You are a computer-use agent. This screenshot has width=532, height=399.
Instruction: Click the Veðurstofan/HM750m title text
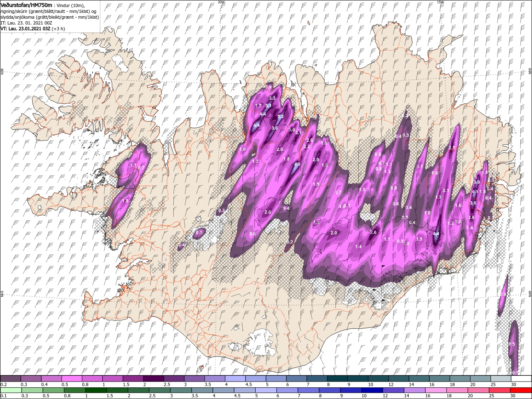[x=26, y=5]
